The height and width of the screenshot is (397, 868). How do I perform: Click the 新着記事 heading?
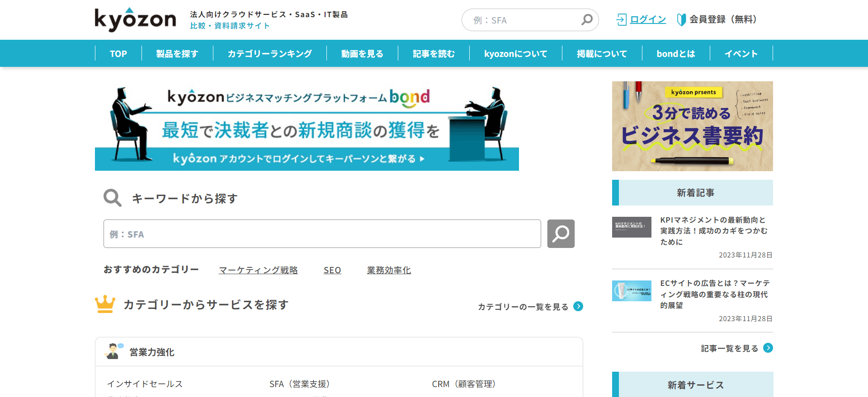click(x=696, y=193)
